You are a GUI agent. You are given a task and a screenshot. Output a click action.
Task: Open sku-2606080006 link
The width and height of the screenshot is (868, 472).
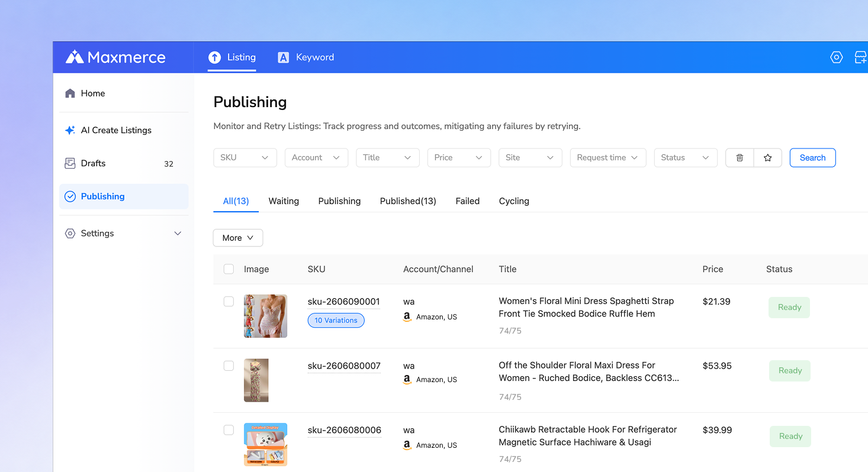345,431
